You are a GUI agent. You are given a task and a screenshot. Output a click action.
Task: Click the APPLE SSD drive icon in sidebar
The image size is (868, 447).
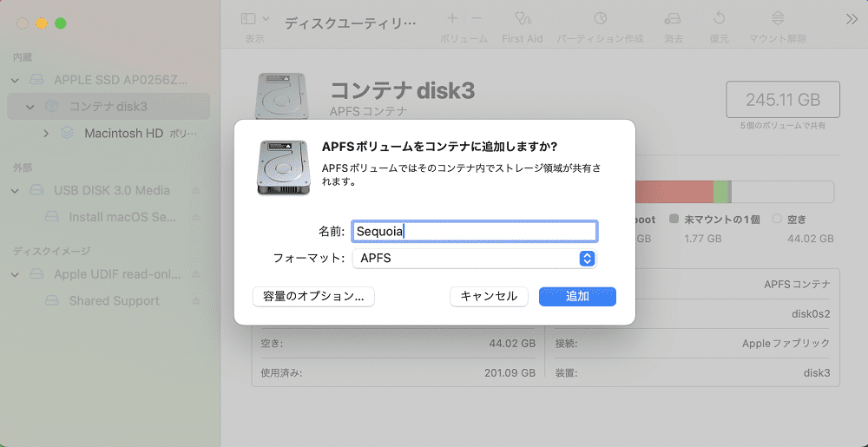[x=36, y=80]
